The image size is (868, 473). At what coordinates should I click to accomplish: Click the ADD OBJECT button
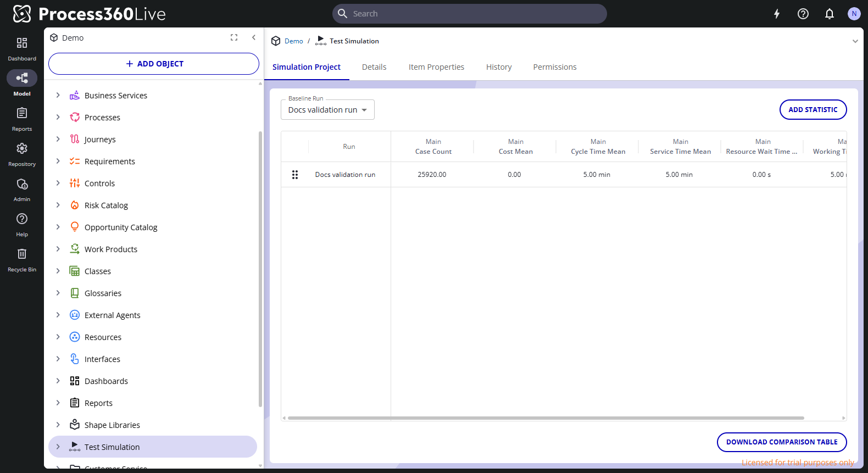[x=154, y=64]
